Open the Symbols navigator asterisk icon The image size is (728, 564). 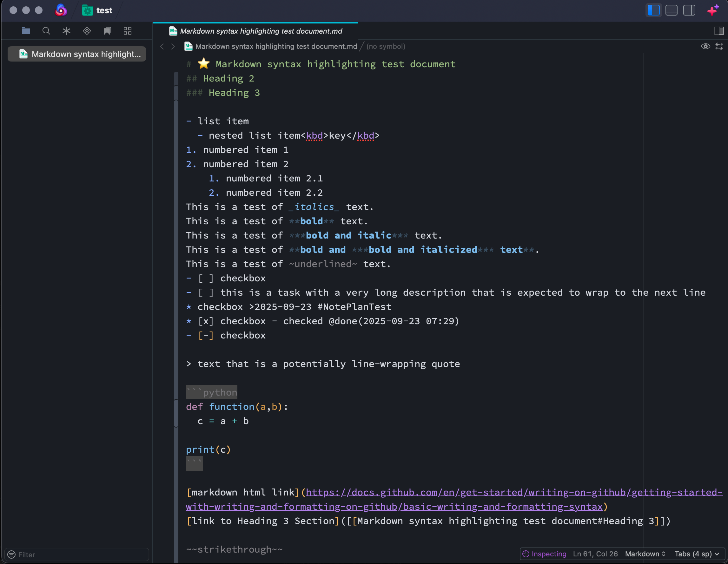[x=66, y=31]
